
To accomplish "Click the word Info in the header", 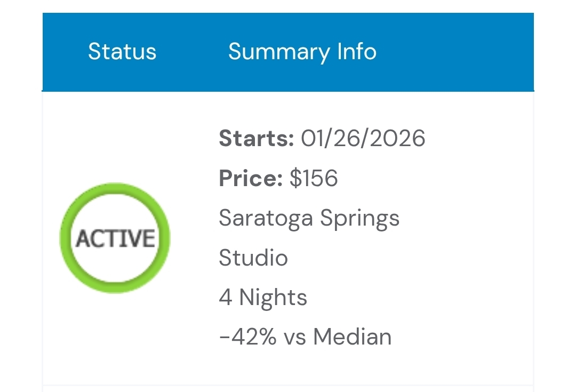I will [357, 52].
